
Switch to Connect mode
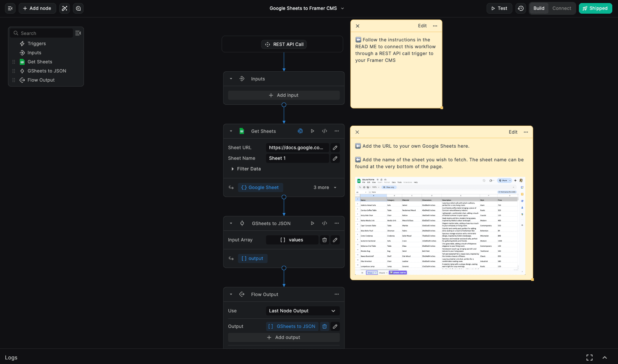pos(561,8)
